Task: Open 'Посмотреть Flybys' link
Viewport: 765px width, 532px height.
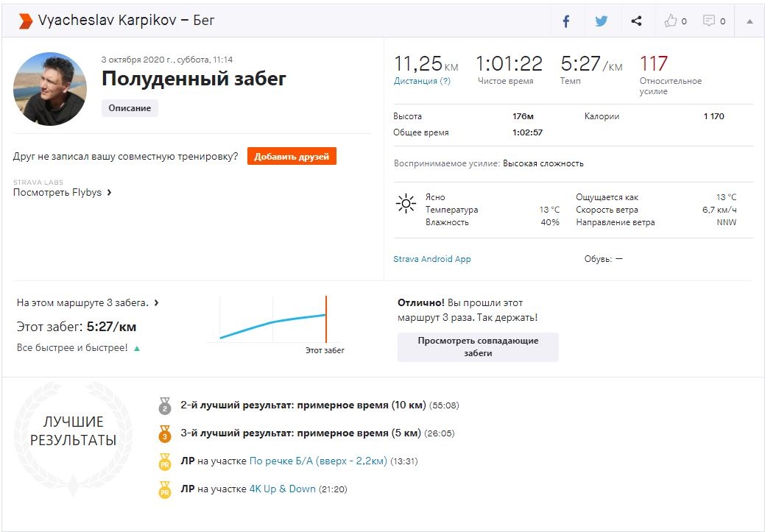Action: click(62, 193)
